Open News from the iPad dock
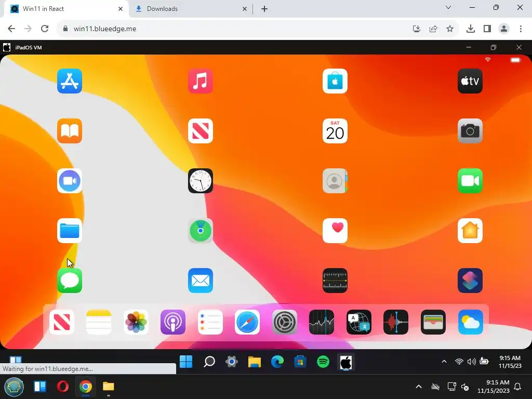Image resolution: width=532 pixels, height=399 pixels. [62, 322]
